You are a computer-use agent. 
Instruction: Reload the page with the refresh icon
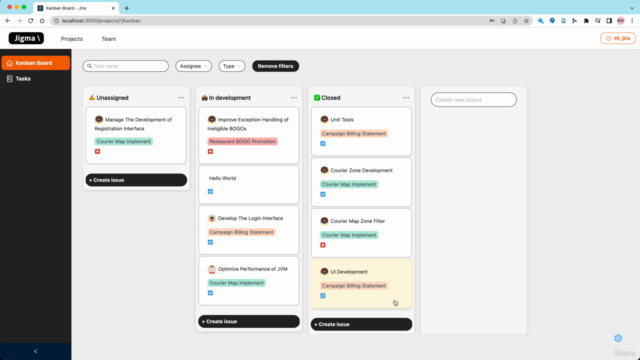coord(31,20)
